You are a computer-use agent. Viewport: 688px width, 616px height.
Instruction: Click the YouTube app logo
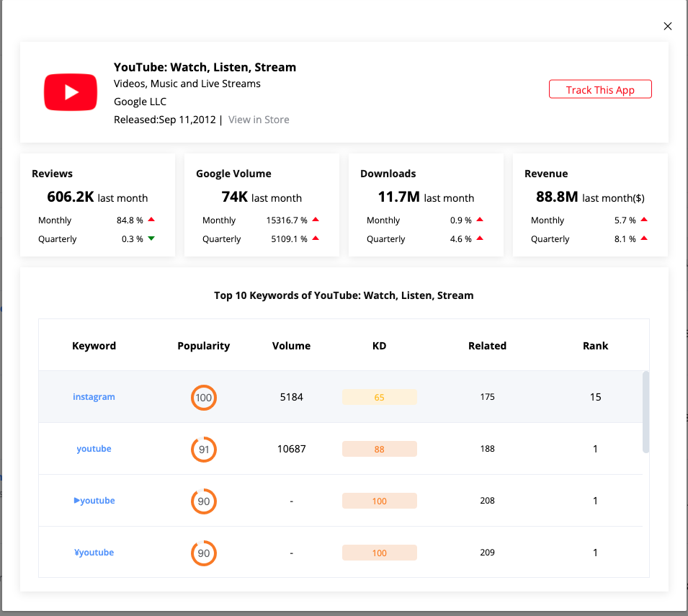coord(71,92)
